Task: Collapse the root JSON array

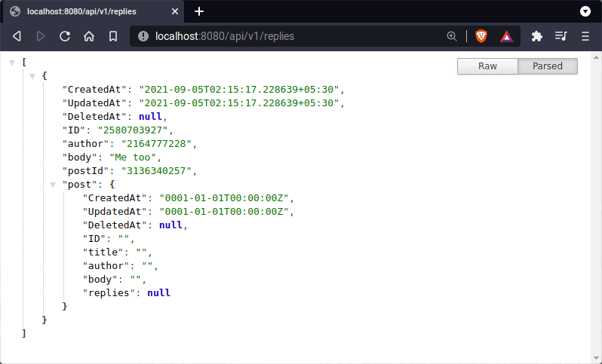Action: pos(12,63)
